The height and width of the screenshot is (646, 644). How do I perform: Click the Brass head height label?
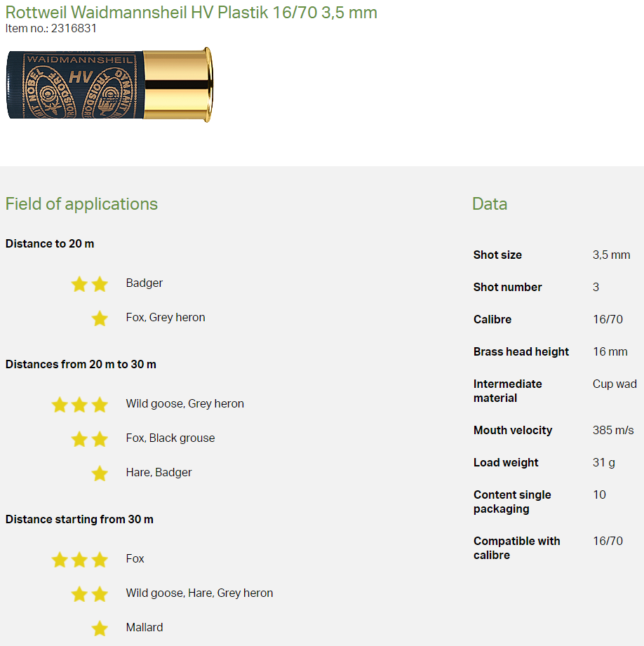tap(521, 352)
